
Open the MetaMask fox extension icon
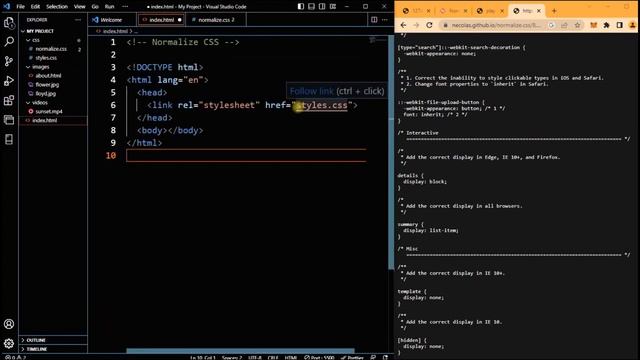pos(593,25)
